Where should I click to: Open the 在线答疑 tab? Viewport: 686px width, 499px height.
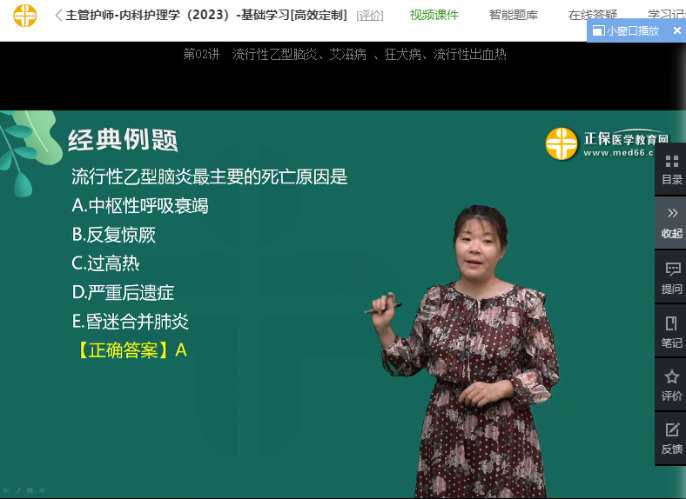[593, 15]
